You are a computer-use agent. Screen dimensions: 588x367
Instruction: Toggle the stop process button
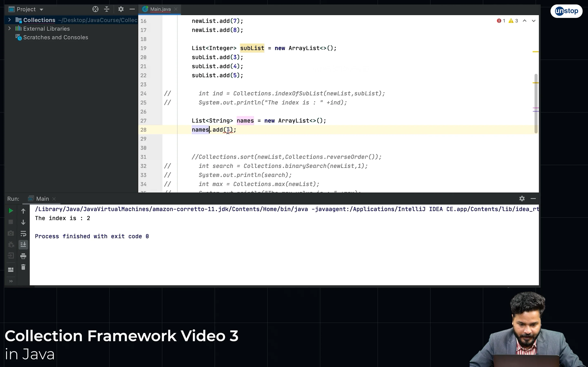coord(11,222)
